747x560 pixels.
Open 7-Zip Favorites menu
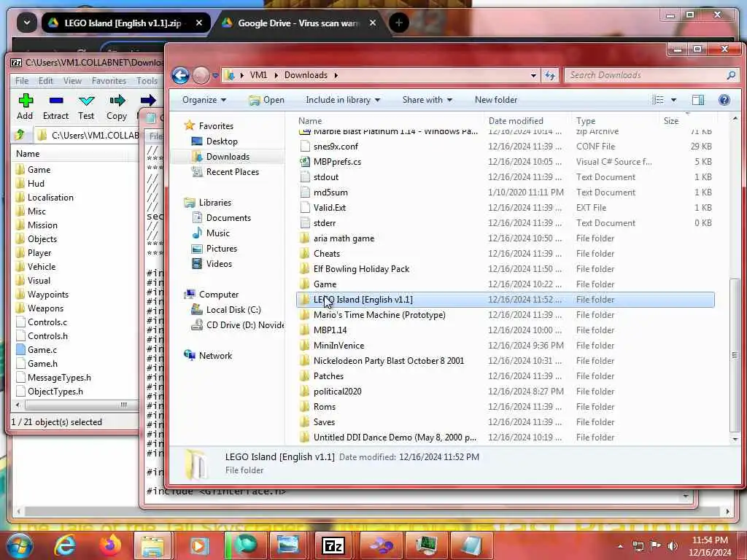pyautogui.click(x=109, y=80)
